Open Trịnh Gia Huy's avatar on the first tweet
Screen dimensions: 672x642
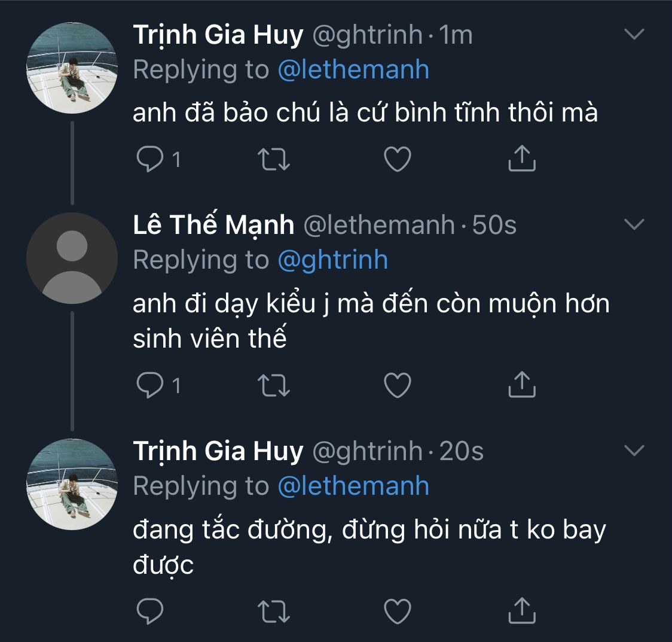[x=72, y=69]
